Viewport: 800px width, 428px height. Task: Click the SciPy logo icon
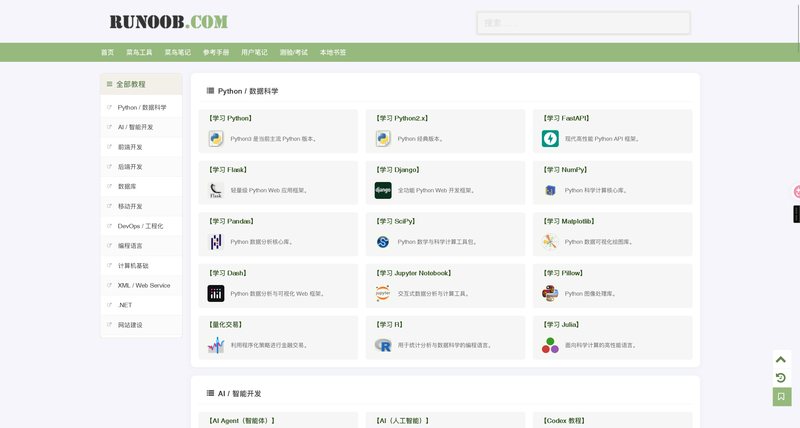pos(383,242)
